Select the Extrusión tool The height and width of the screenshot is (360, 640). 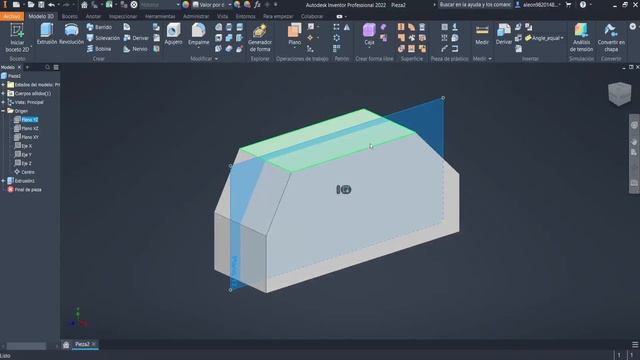47,34
